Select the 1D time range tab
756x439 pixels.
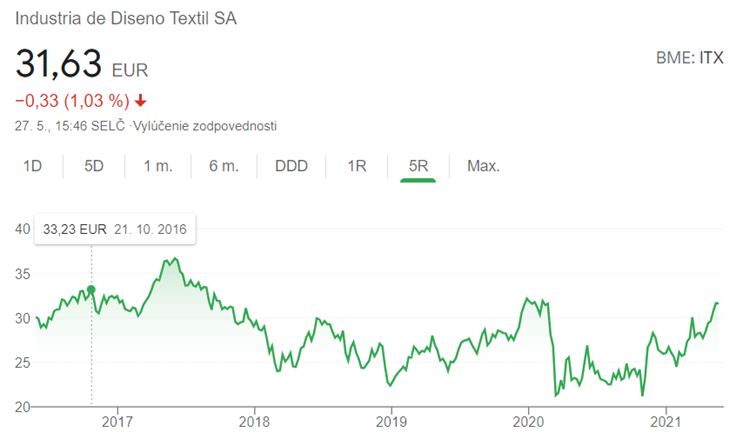[32, 166]
